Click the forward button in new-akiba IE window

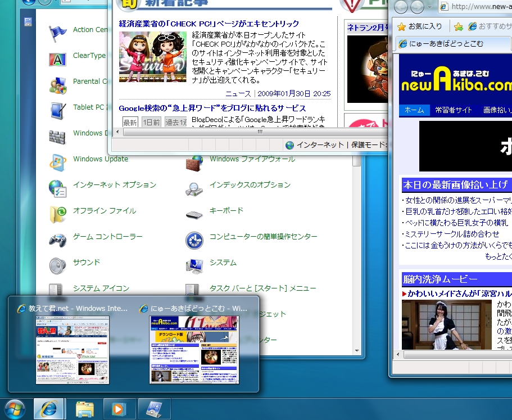pos(417,7)
